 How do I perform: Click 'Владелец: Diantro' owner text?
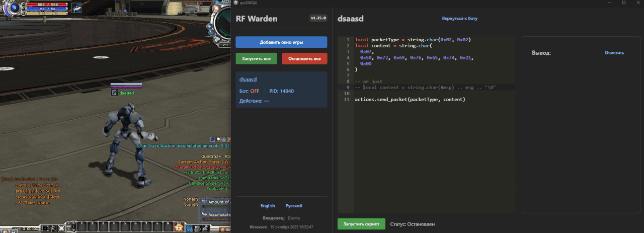(281, 218)
